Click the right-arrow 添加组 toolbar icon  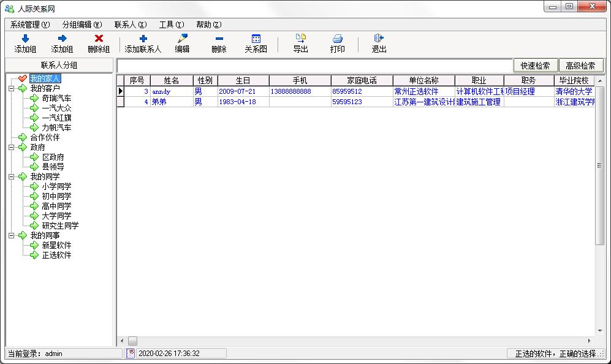62,39
